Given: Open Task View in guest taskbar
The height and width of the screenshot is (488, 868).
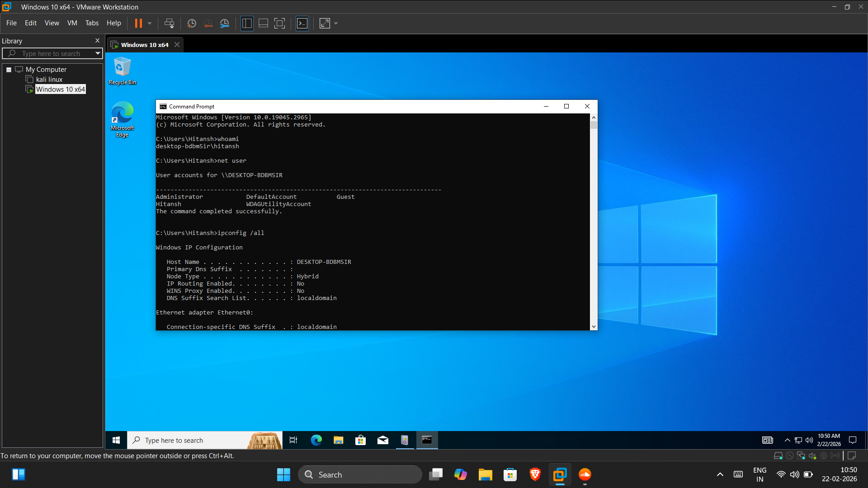Looking at the screenshot, I should (x=293, y=440).
